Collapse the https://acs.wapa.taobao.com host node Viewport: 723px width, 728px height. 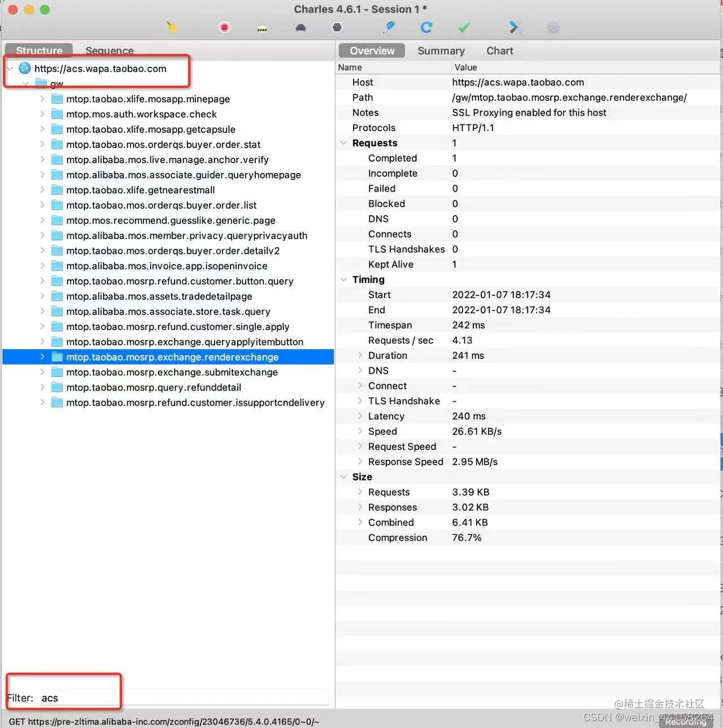10,68
